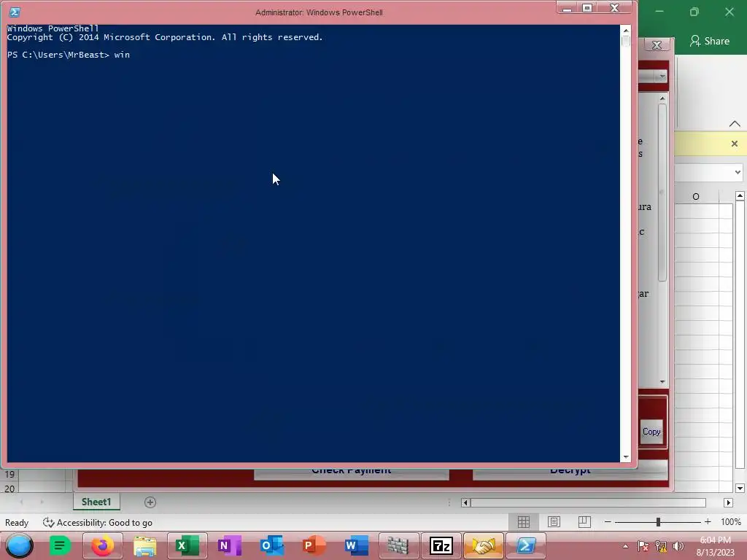Open the zoom dialog via 100% label
The image size is (747, 560).
coord(730,522)
